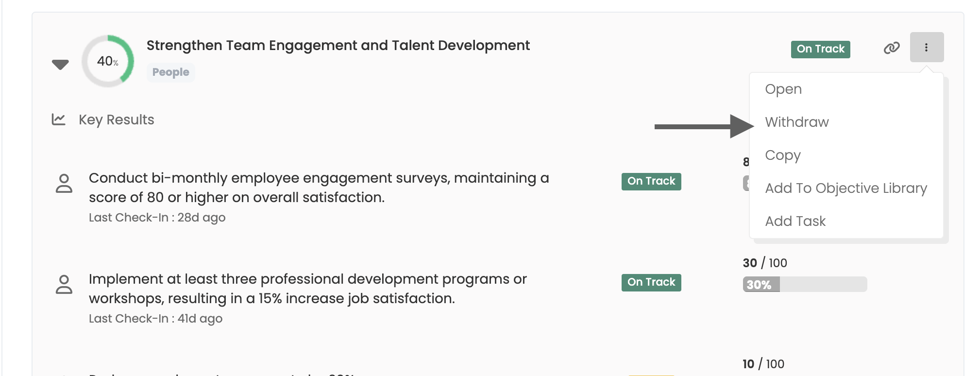
Task: Click the Key Results chart icon
Action: tap(58, 119)
